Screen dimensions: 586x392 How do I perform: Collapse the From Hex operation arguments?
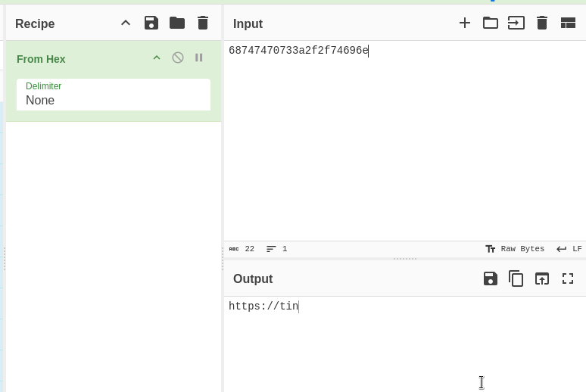(157, 58)
